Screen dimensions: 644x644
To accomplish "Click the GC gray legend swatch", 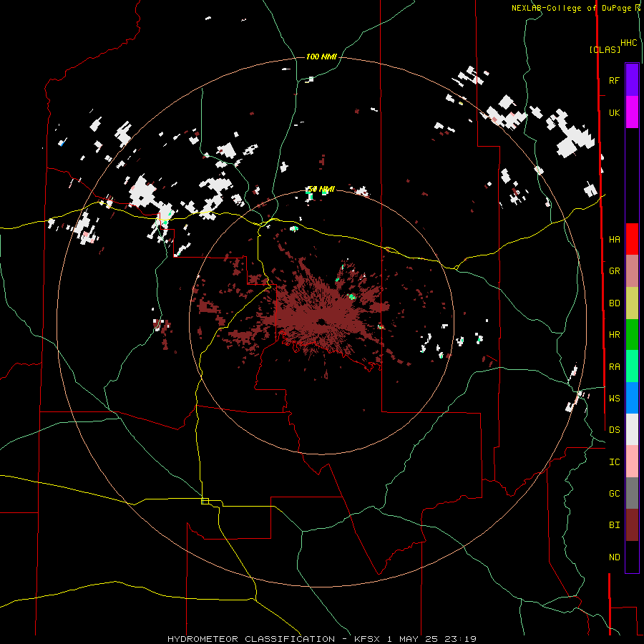I will [x=632, y=493].
